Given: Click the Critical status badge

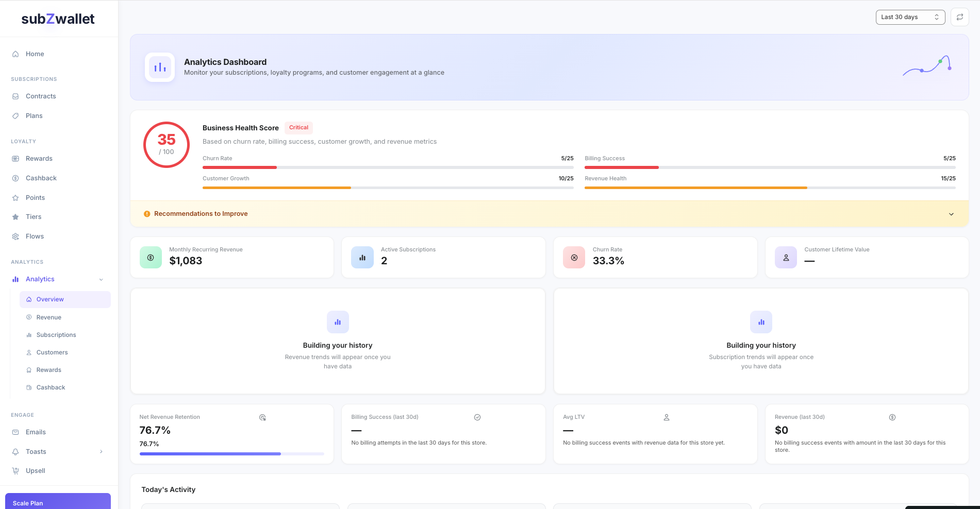Looking at the screenshot, I should (x=299, y=128).
